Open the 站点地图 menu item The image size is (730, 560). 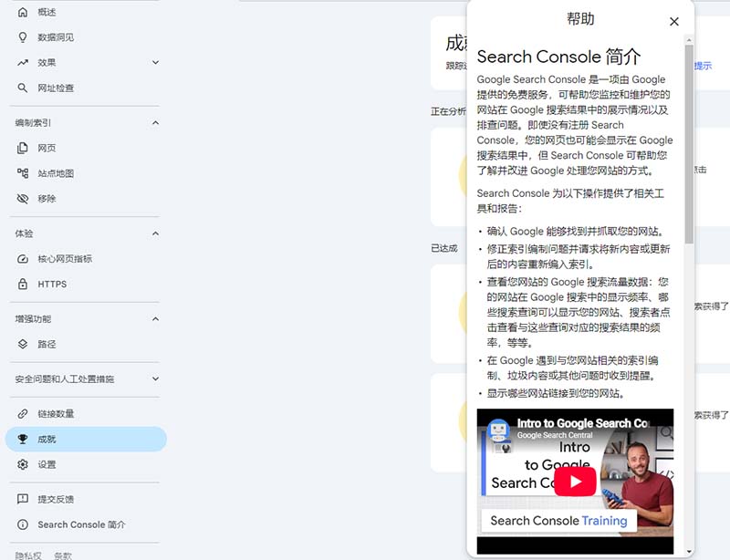86,173
